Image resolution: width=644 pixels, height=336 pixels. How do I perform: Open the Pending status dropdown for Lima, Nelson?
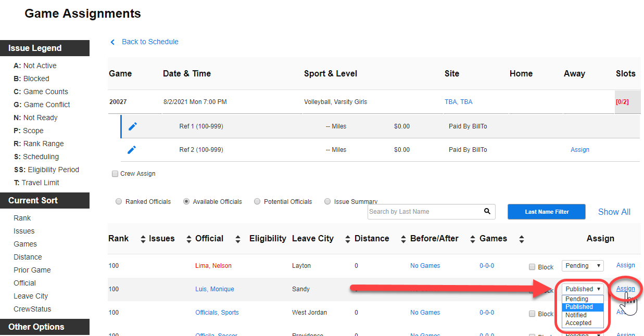[x=582, y=265]
